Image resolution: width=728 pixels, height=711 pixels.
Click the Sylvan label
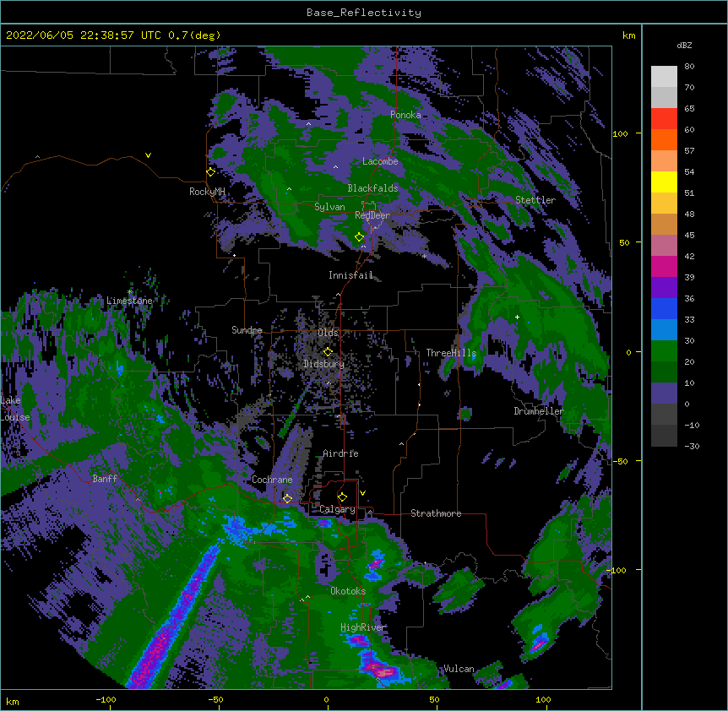(x=329, y=207)
